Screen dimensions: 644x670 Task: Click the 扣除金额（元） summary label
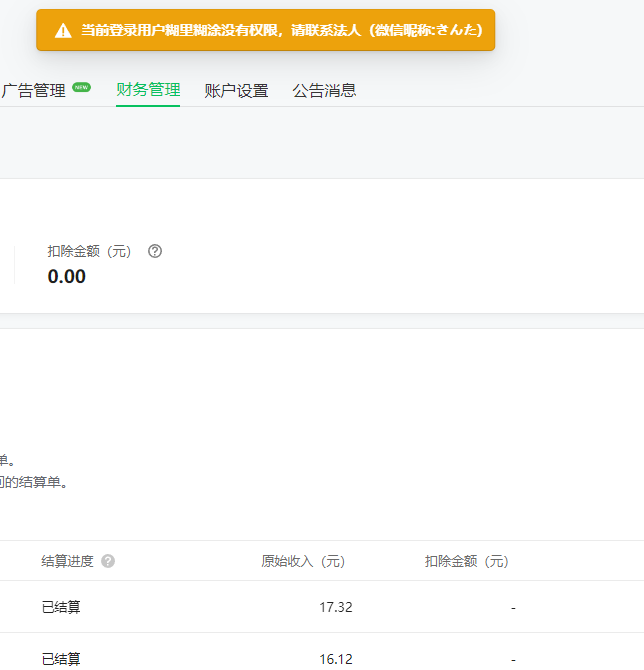tap(90, 251)
